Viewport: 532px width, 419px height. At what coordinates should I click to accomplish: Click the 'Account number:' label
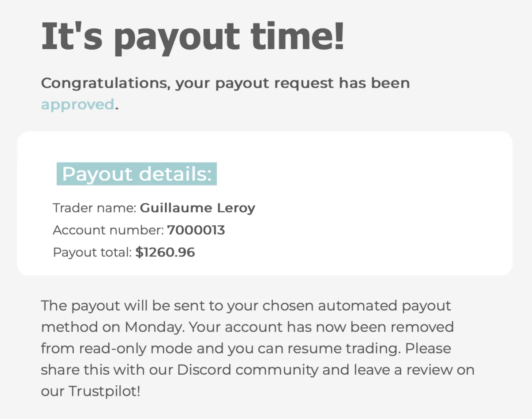[x=108, y=230]
